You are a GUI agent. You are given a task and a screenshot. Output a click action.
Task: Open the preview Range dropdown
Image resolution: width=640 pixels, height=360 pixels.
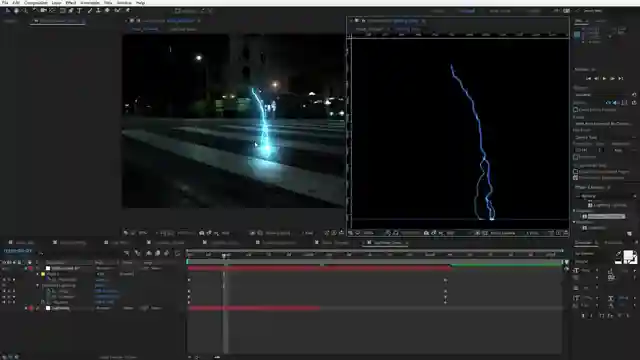(x=605, y=123)
